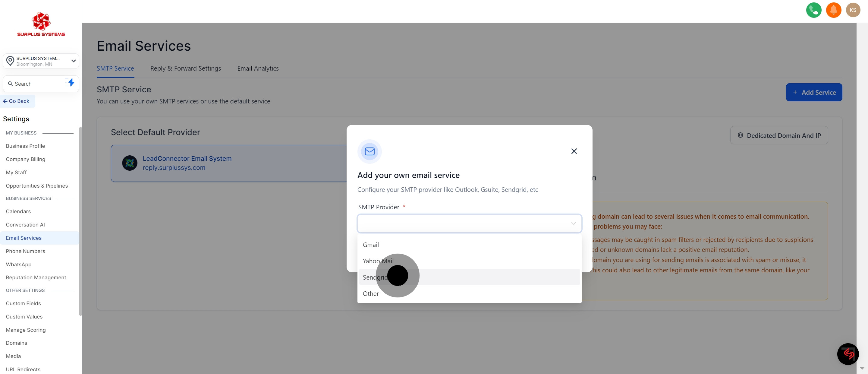Open Phone Numbers settings in the sidebar
This screenshot has width=868, height=374.
[25, 251]
